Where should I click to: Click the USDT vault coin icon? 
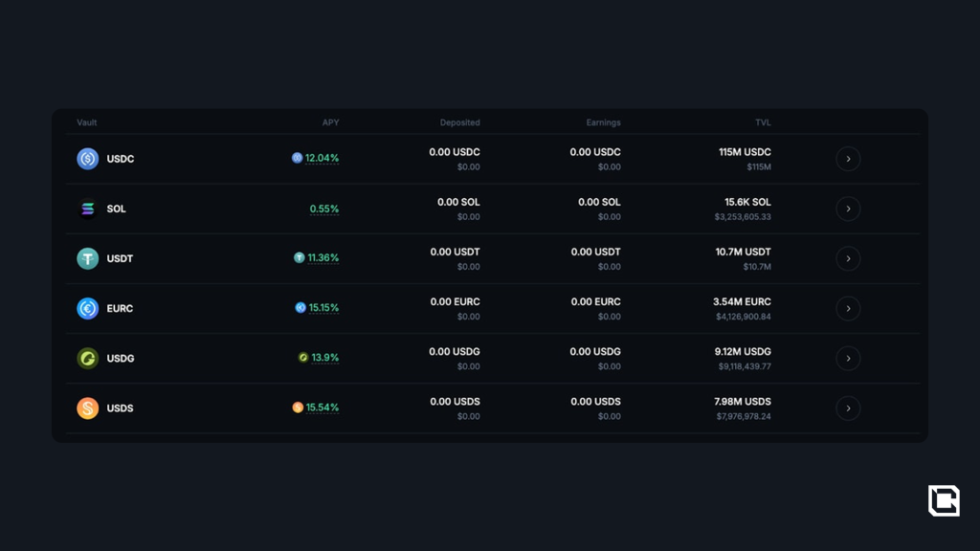[x=88, y=258]
